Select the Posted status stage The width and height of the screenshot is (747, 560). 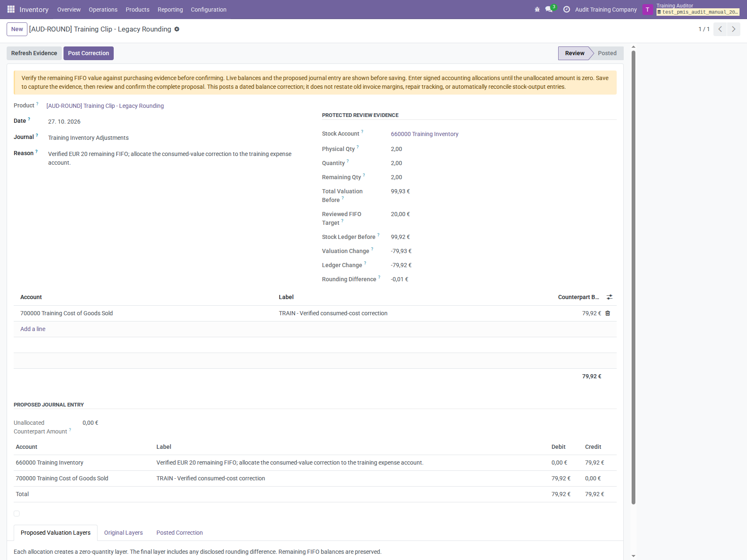[x=607, y=53]
